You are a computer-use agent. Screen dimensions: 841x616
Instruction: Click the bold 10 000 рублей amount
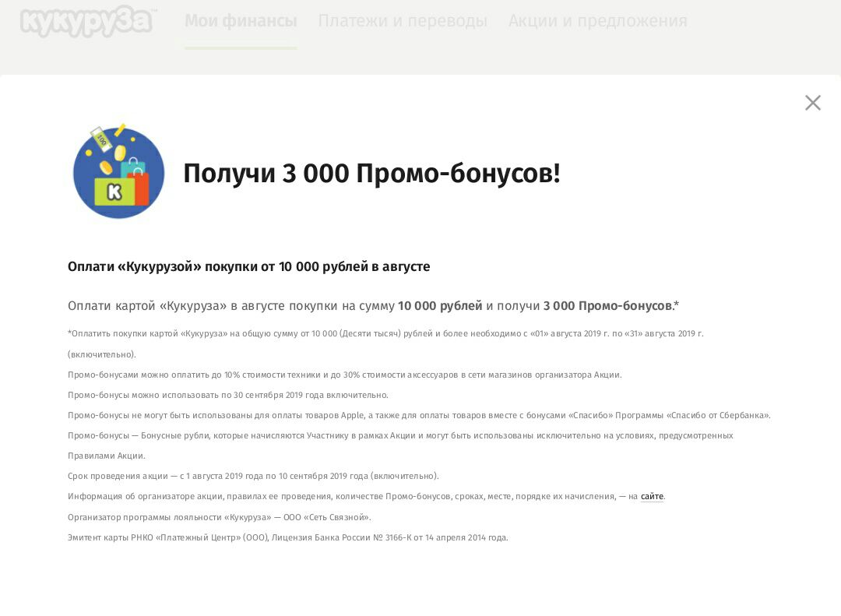click(440, 306)
